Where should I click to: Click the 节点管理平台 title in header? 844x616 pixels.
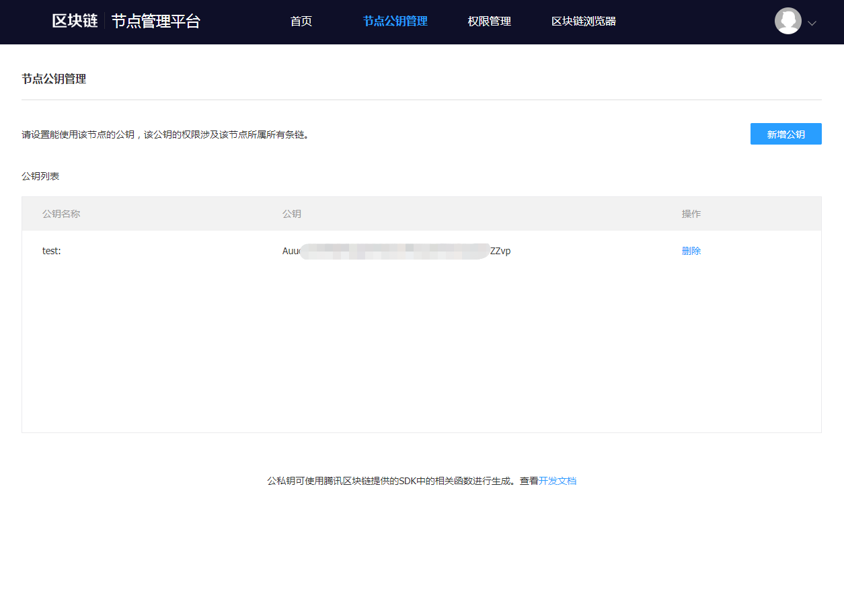pos(156,21)
